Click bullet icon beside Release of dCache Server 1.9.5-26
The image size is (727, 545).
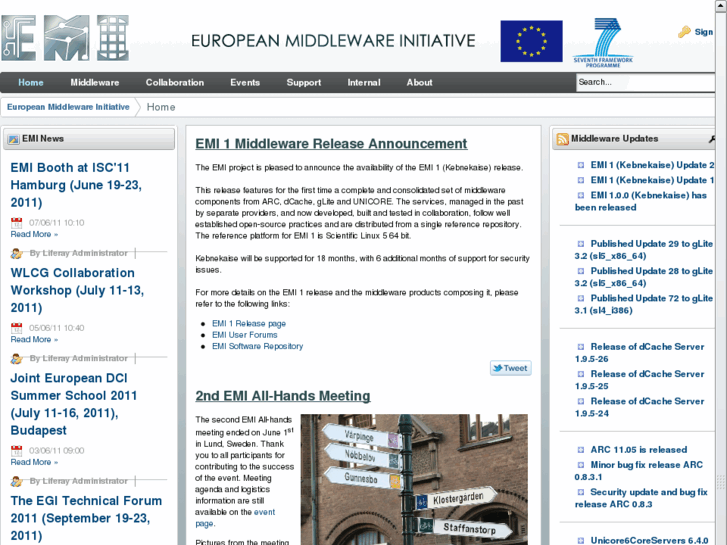[x=580, y=347]
